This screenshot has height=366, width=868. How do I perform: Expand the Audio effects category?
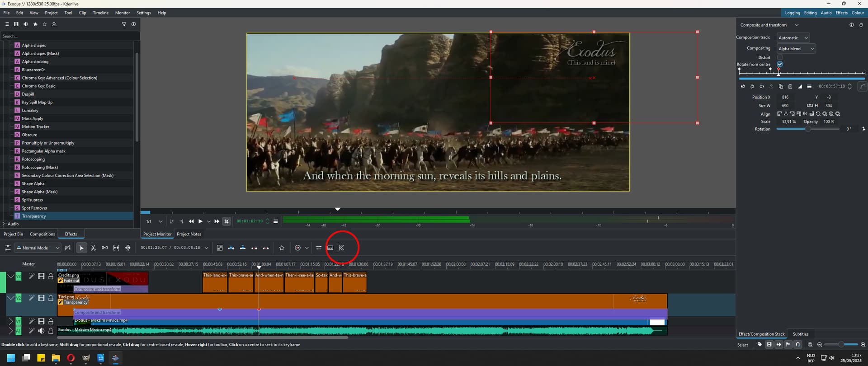pyautogui.click(x=4, y=224)
